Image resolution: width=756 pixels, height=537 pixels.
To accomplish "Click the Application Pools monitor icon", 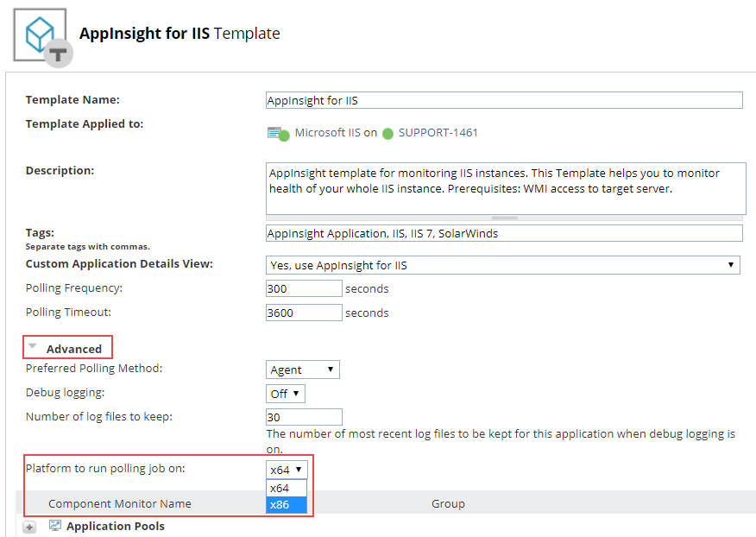I will click(55, 526).
